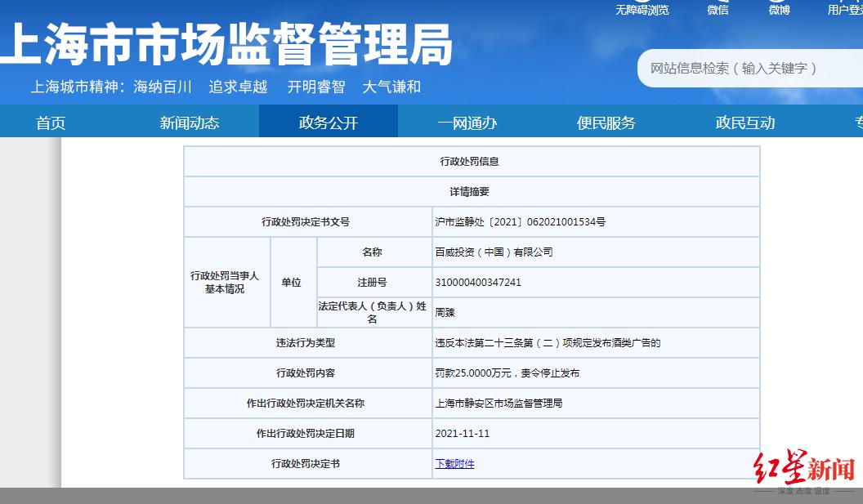This screenshot has width=863, height=504.
Task: Open the 新闻动态 navigation tab
Action: pyautogui.click(x=190, y=123)
